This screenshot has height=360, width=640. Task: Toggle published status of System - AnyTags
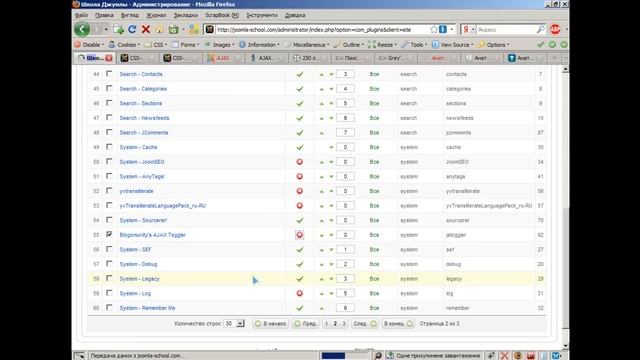point(300,176)
